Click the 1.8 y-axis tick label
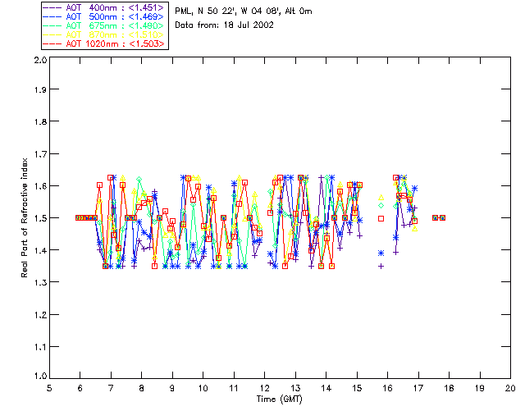 click(40, 121)
